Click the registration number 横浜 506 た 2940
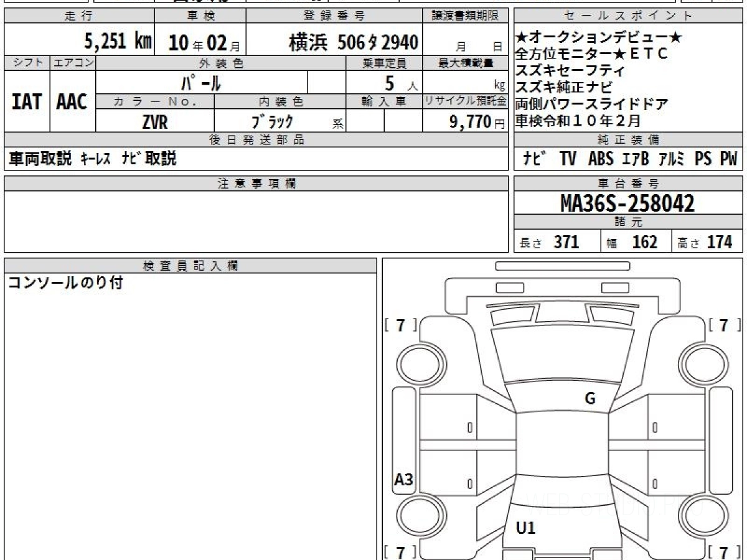 click(x=353, y=42)
